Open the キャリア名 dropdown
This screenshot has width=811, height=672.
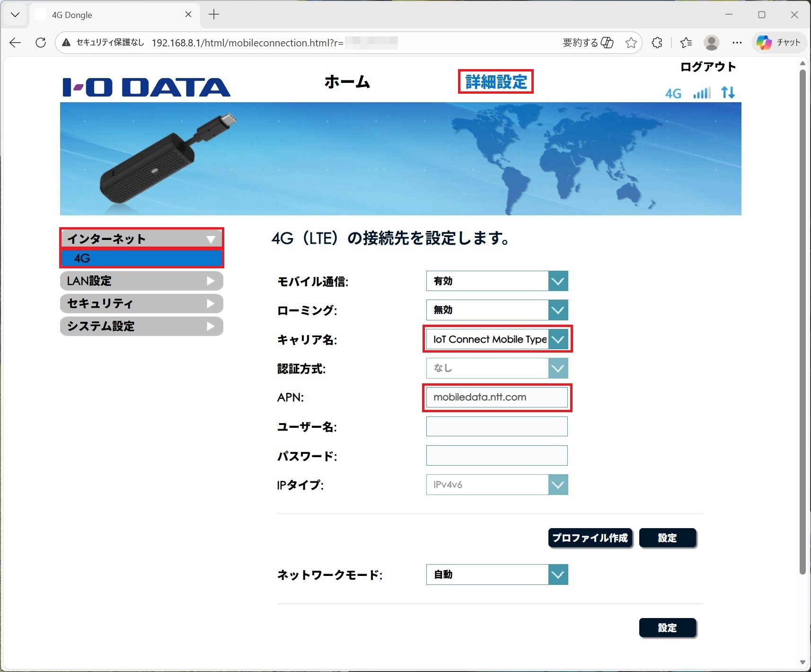coord(497,339)
